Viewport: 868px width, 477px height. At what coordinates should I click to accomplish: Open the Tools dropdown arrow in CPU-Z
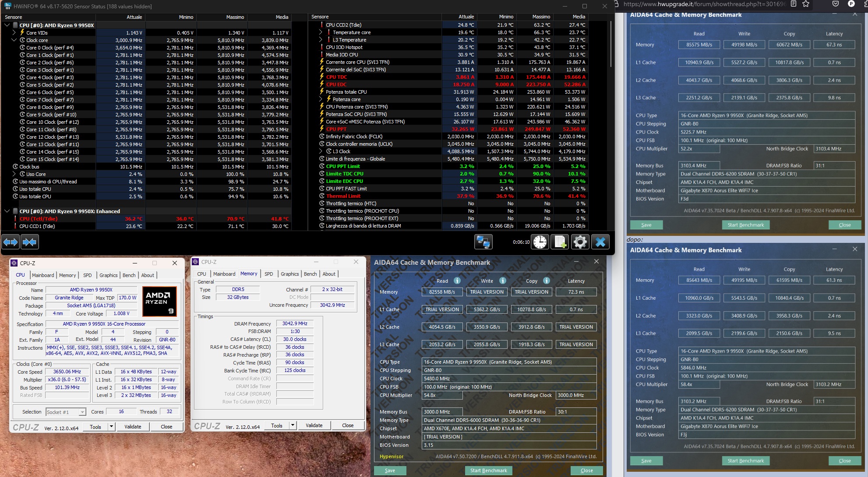(111, 427)
